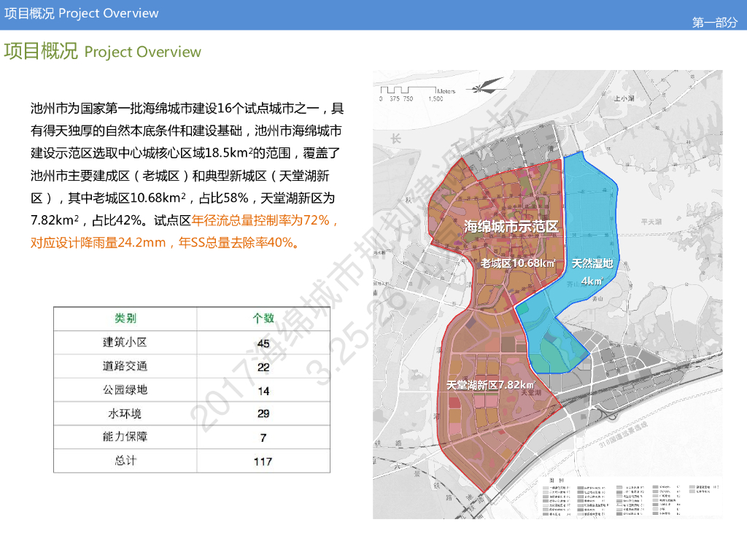Click the blue header title 项目概况 Project Overview
This screenshot has width=747, height=560.
pyautogui.click(x=82, y=13)
